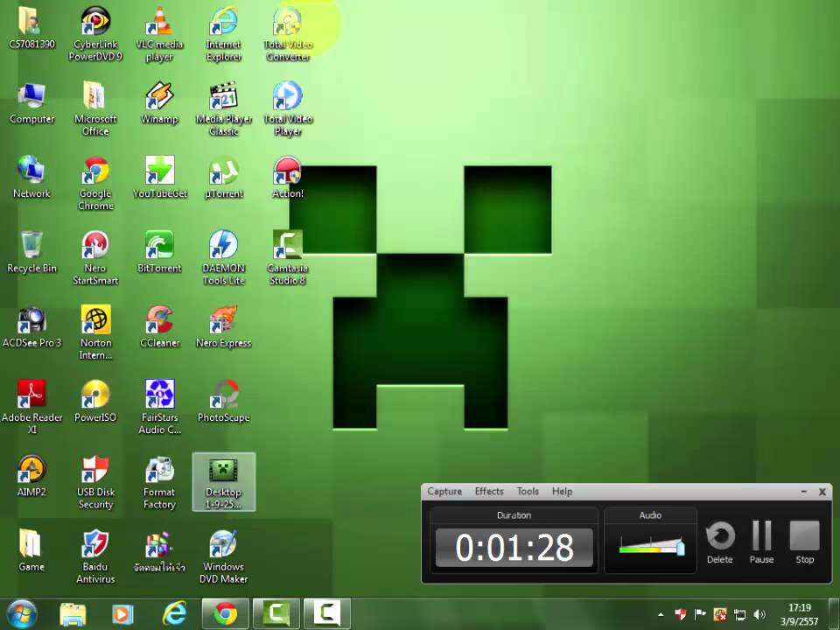Click the red shield security tray icon
Screen dimensions: 840x630
(680, 614)
